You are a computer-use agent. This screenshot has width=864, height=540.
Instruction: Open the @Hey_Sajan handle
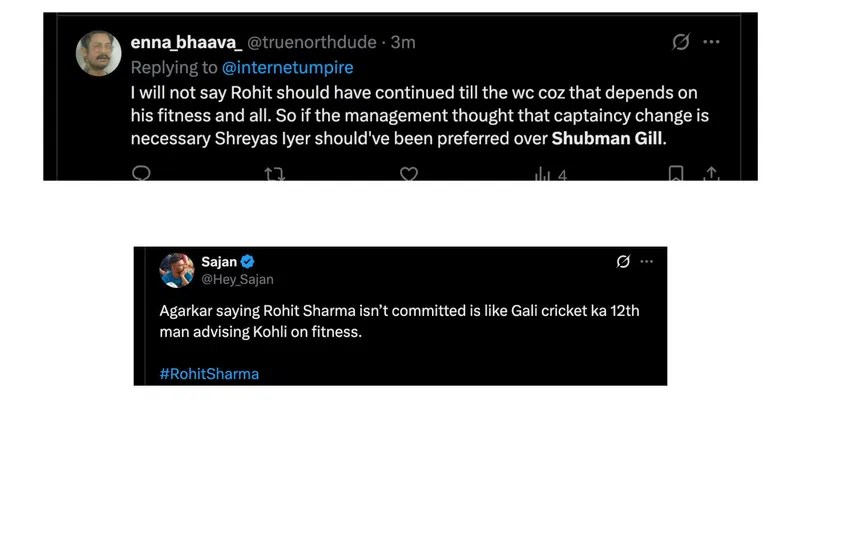point(237,279)
